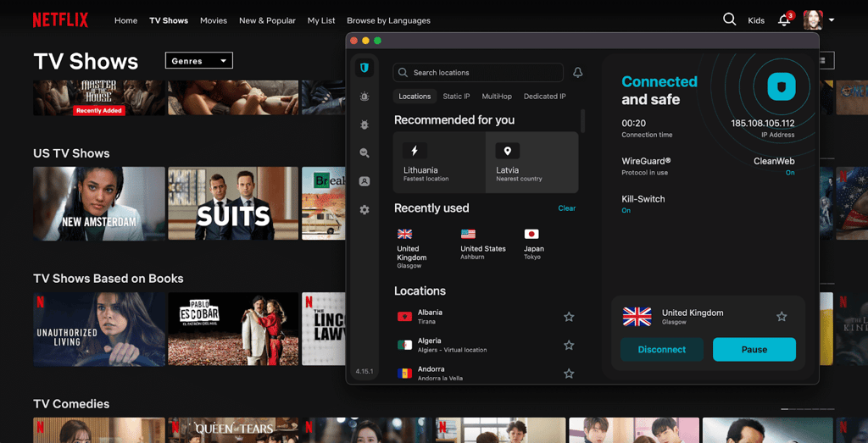Open the Pablo Escobar show thumbnail
Viewport: 868px width, 443px height.
[x=233, y=329]
